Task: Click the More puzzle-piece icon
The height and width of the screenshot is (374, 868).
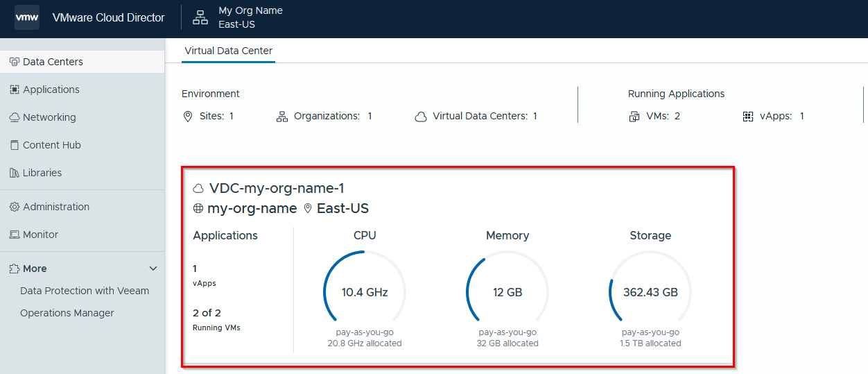Action: (x=15, y=269)
